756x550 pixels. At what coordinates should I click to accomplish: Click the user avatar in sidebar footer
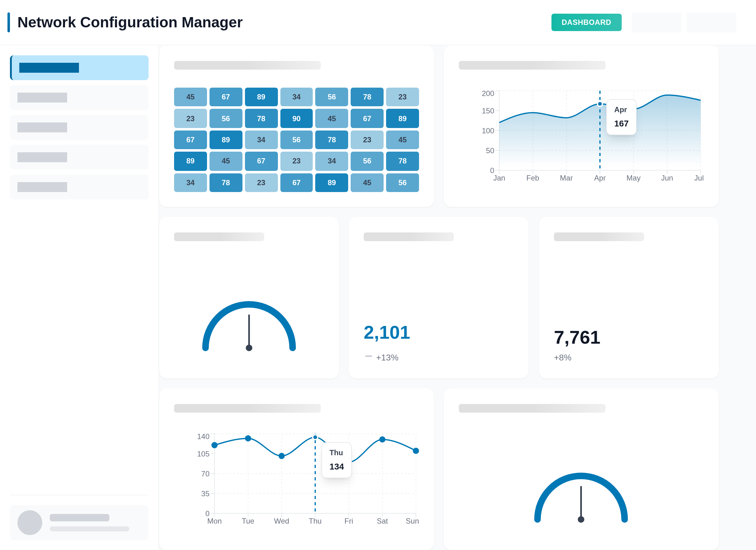(30, 522)
